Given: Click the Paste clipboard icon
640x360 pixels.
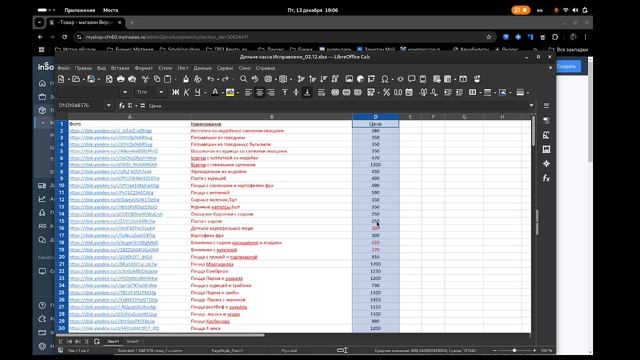Looking at the screenshot, I should 168,79.
